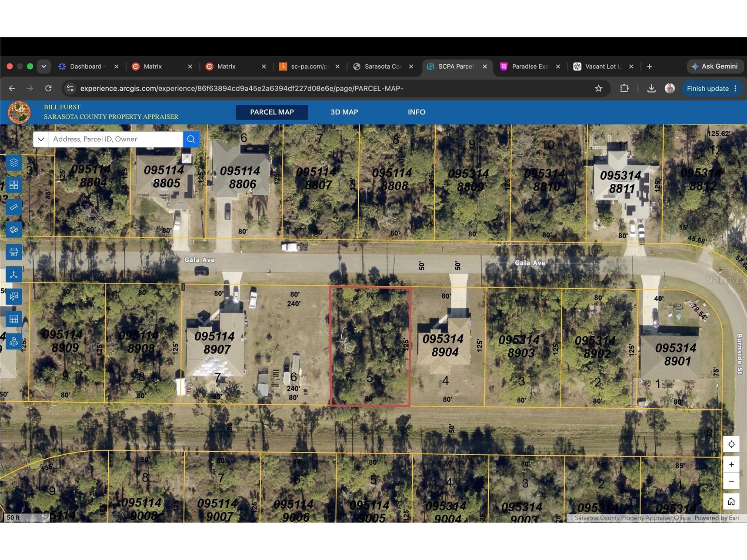Open the browser Extensions puzzle icon
The width and height of the screenshot is (747, 560).
tap(624, 88)
